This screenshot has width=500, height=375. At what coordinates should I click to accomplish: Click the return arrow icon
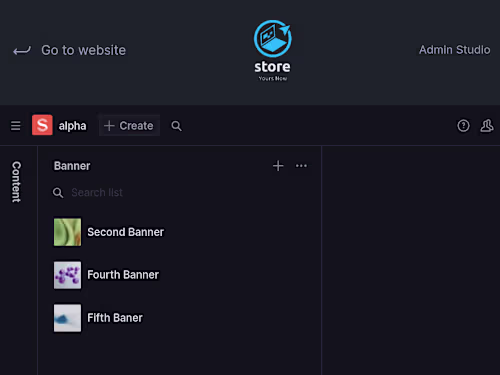click(22, 51)
